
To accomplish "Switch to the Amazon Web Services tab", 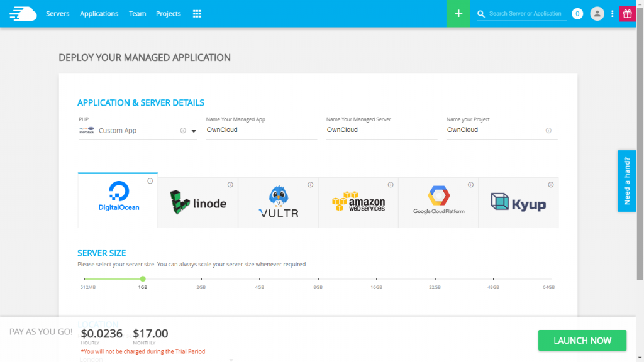I will 358,201.
